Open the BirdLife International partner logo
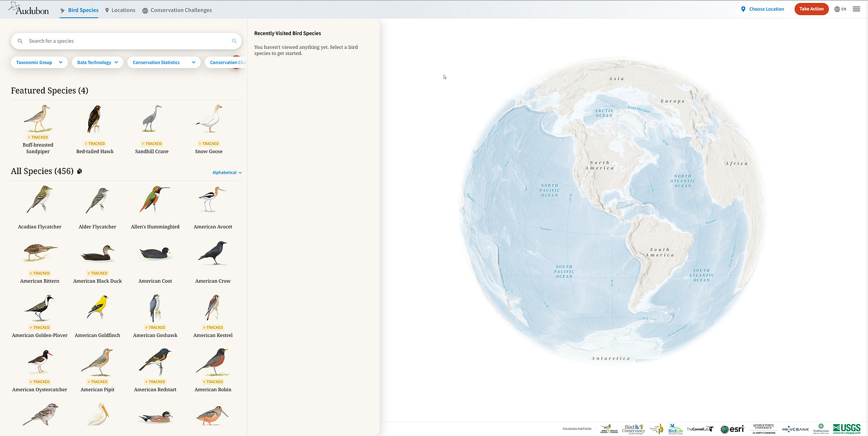This screenshot has width=868, height=436. click(x=675, y=428)
